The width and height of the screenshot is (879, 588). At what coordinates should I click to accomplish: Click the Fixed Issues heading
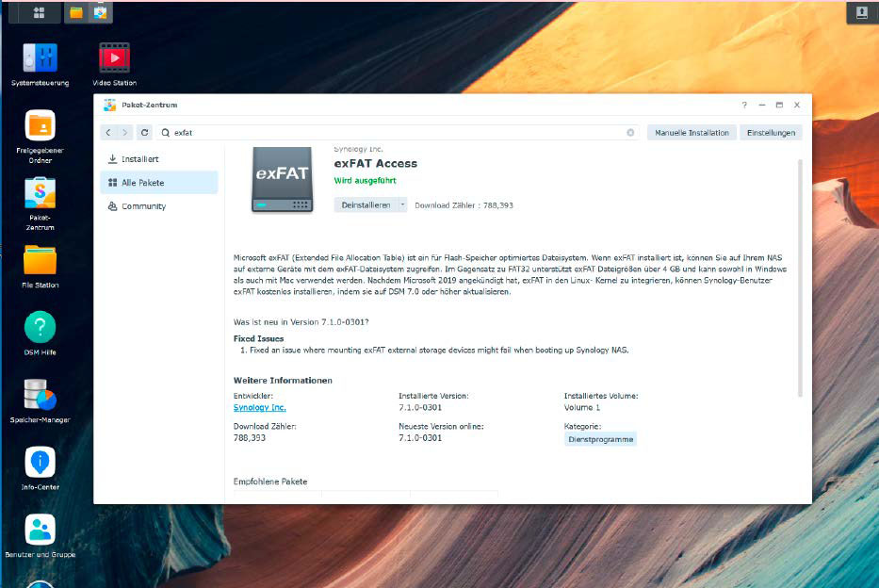coord(258,338)
